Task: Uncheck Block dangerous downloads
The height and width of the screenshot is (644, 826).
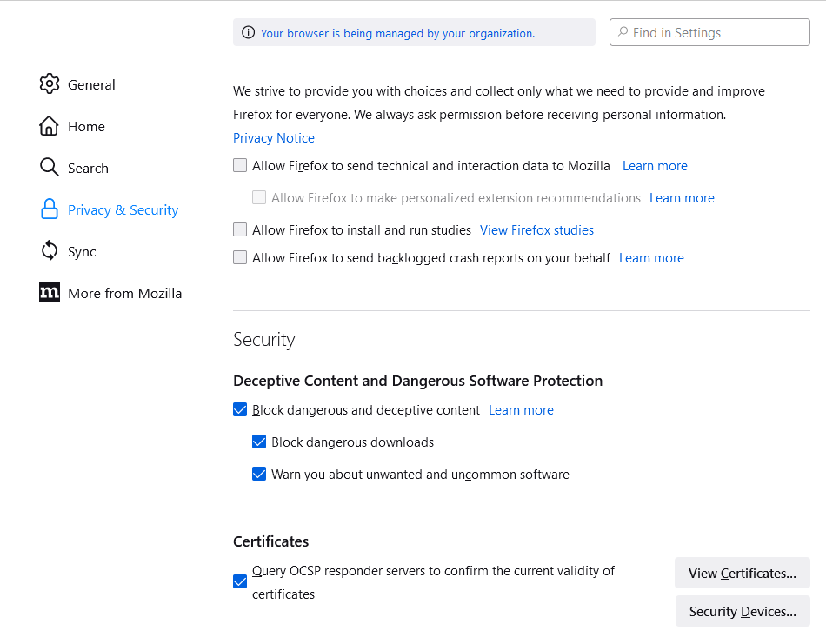Action: 259,442
